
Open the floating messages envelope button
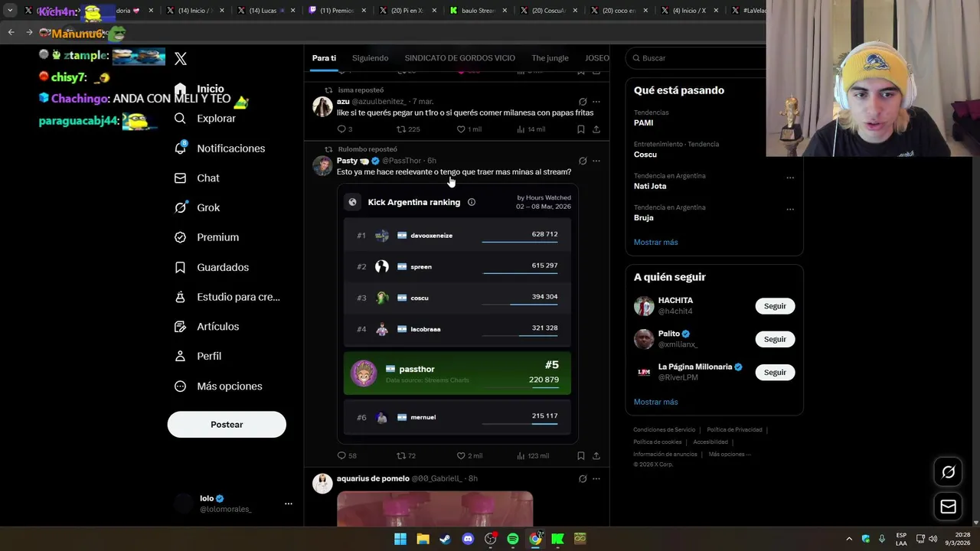948,507
